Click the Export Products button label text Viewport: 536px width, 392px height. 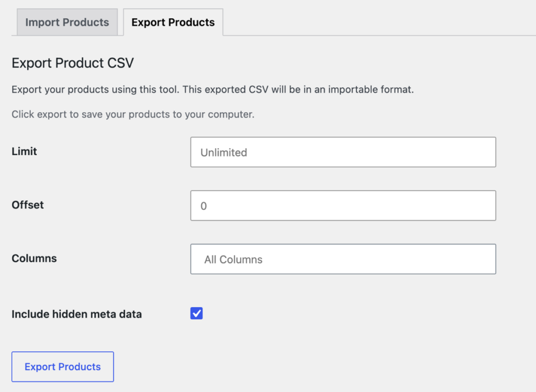[x=63, y=367]
